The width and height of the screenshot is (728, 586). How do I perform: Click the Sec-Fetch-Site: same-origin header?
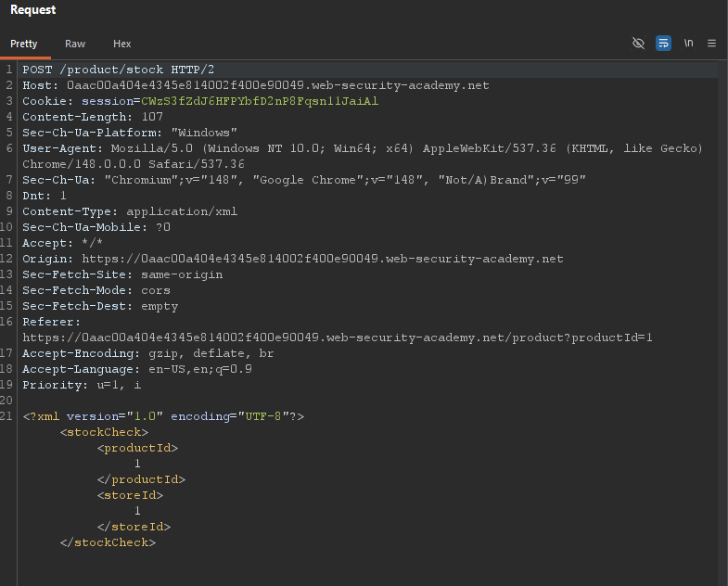coord(122,274)
